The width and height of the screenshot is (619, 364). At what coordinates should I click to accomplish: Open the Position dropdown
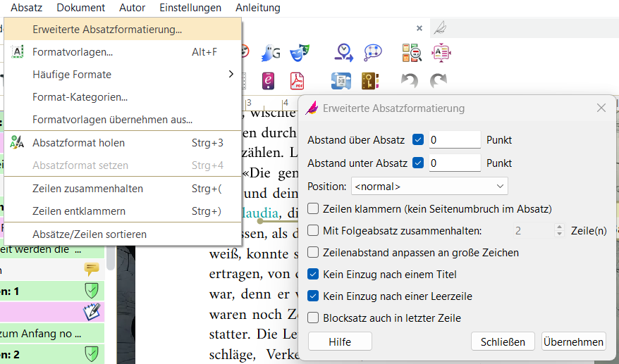click(429, 187)
